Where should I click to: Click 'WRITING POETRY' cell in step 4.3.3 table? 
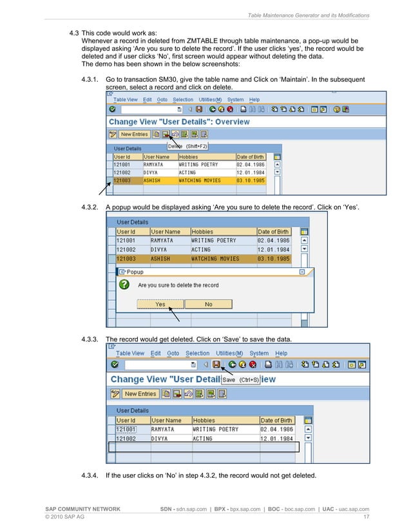[226, 430]
